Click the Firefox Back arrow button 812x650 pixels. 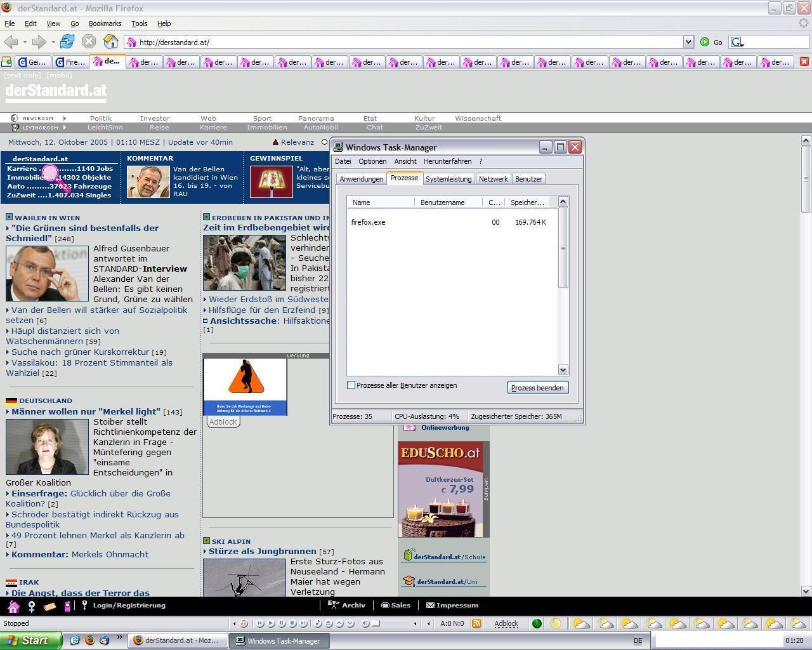click(x=11, y=42)
